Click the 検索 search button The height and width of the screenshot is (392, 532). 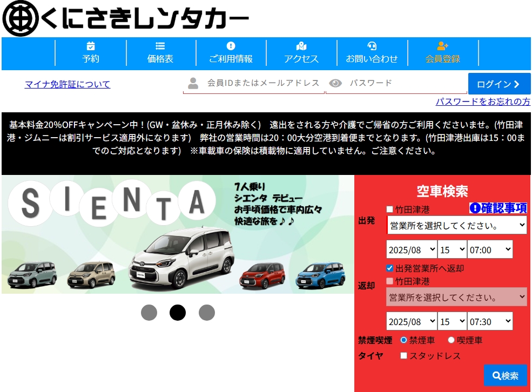(x=505, y=375)
